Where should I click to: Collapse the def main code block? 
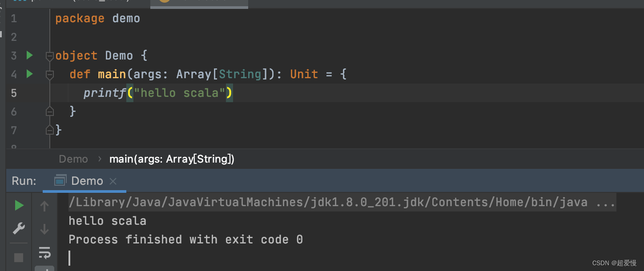(50, 75)
